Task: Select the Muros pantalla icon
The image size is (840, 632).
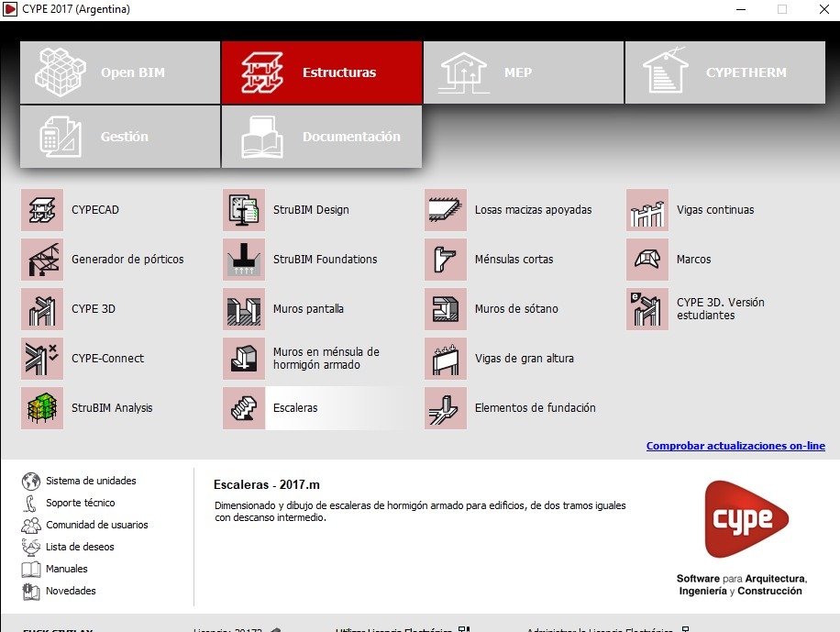Action: 244,309
